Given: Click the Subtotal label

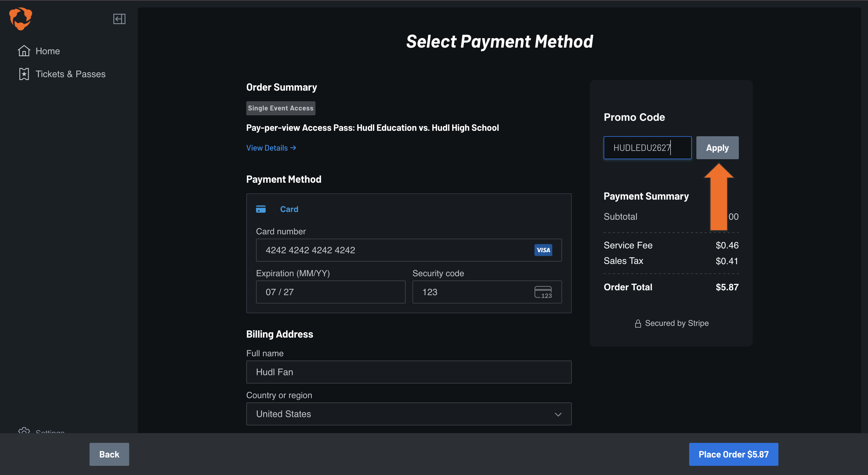Looking at the screenshot, I should tap(620, 217).
